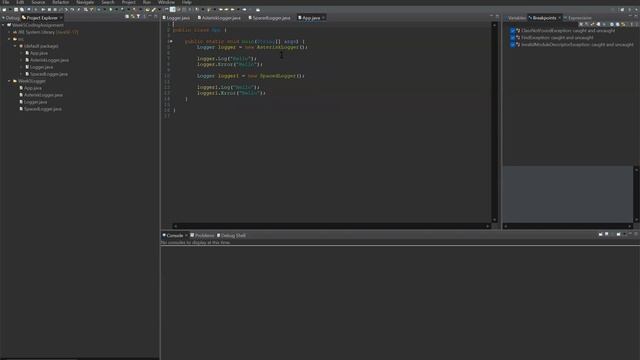Open the Refactor menu
The height and width of the screenshot is (360, 640).
point(61,2)
